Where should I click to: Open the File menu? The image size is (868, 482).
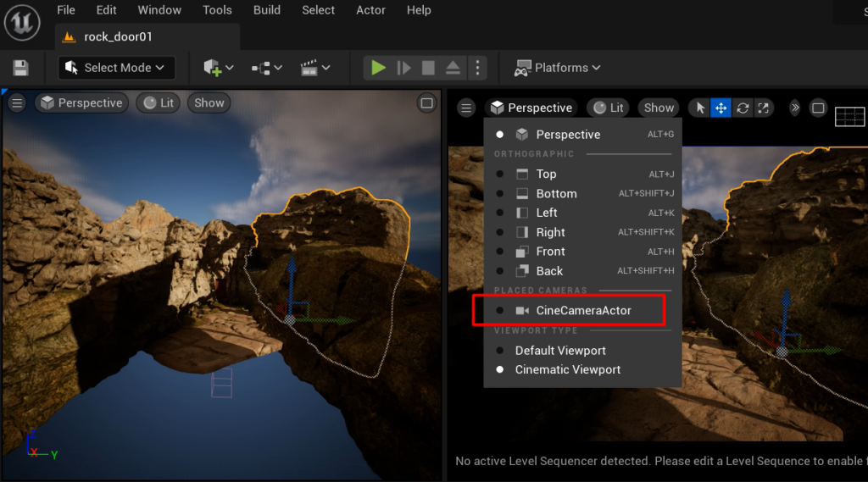[x=66, y=10]
